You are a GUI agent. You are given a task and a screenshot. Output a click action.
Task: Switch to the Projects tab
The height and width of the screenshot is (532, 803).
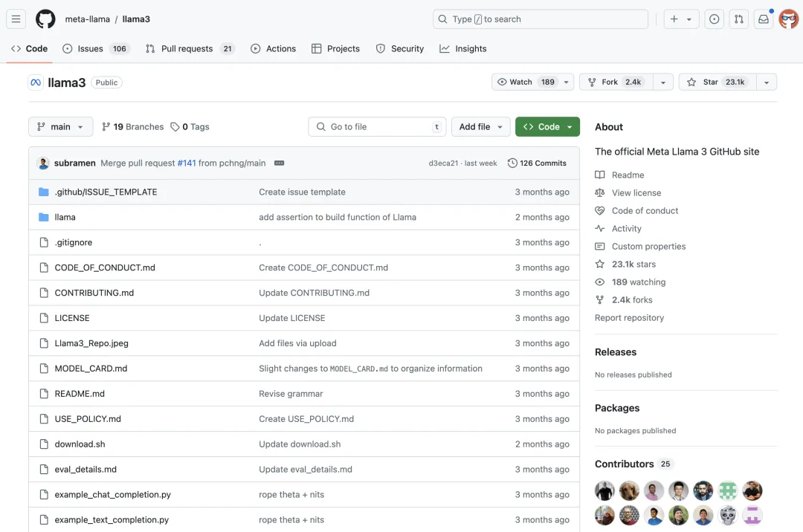(335, 48)
